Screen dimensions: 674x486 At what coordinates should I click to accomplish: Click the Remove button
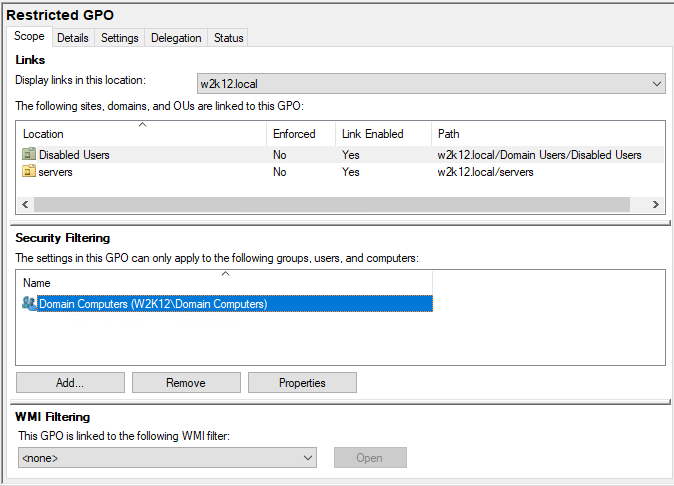(186, 382)
